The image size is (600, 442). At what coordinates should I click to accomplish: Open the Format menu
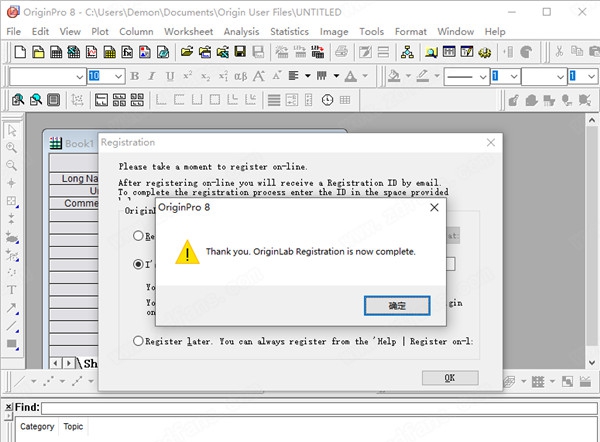[x=411, y=31]
